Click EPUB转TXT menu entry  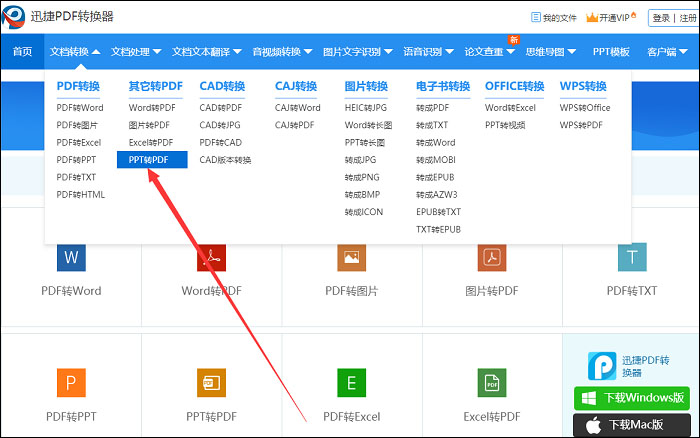point(438,212)
